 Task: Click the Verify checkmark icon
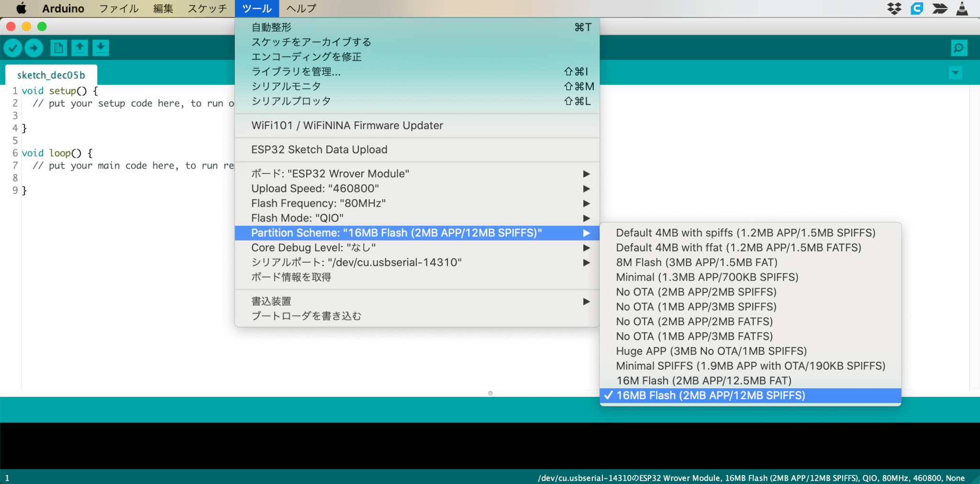[13, 48]
